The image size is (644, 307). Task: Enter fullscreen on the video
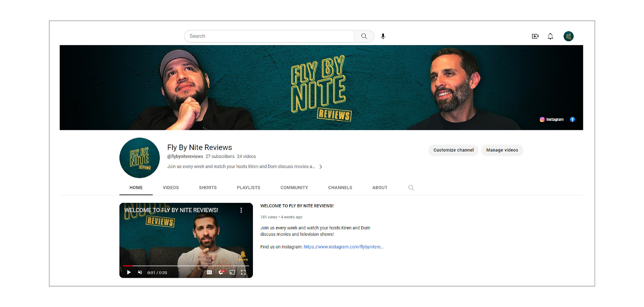tap(244, 272)
